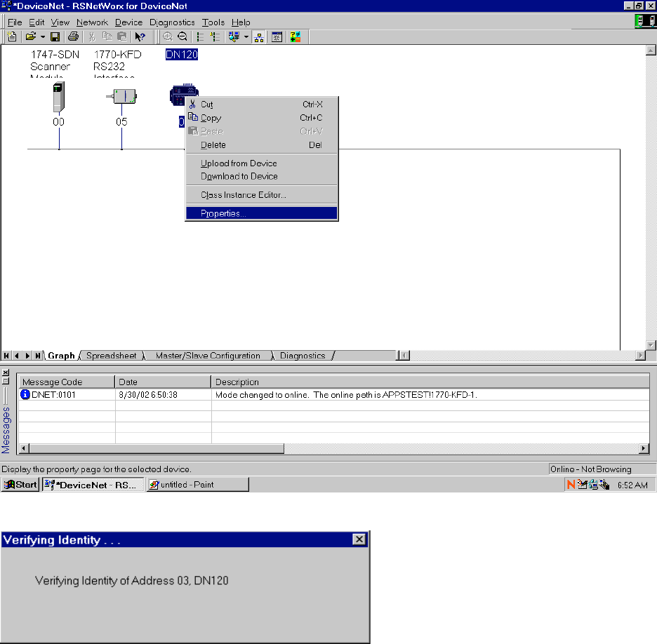
Task: Click the Paste clipboard toolbar icon
Action: click(122, 37)
